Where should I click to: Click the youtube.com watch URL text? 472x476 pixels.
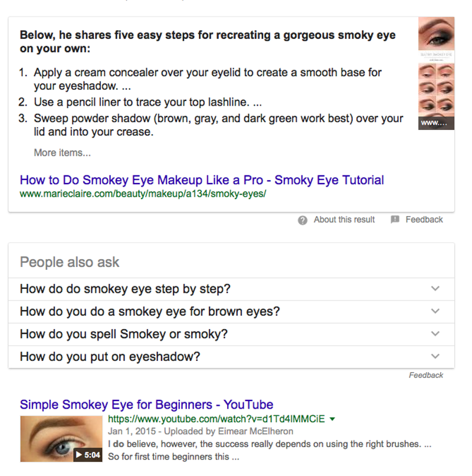point(217,419)
